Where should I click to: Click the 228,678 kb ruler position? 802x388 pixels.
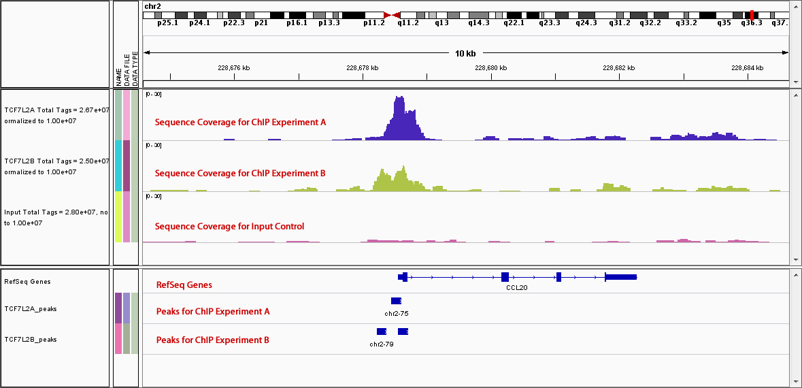tap(362, 67)
